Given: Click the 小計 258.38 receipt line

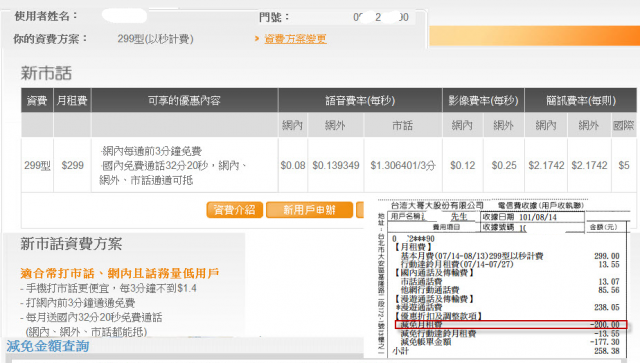Looking at the screenshot, I should pos(506,351).
